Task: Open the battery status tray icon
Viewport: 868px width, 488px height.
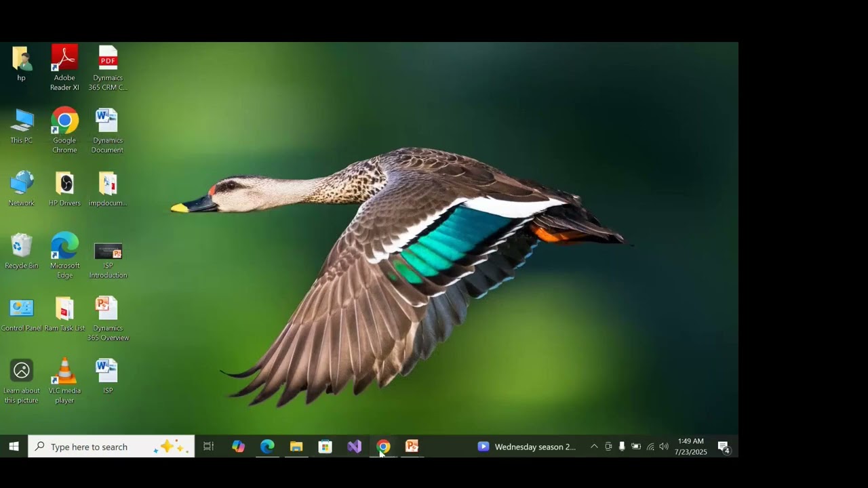Action: [636, 447]
